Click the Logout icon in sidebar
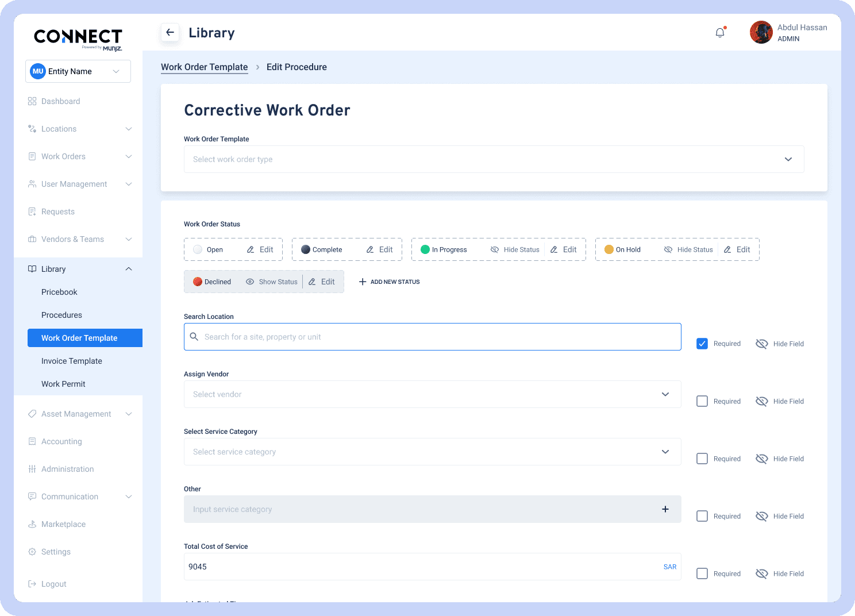The image size is (855, 616). [x=32, y=584]
